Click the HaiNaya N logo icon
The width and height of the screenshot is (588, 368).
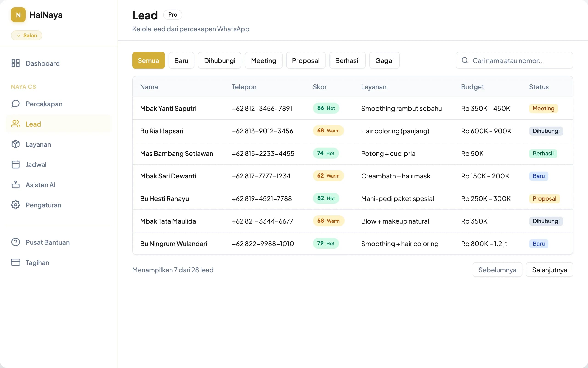pos(18,15)
